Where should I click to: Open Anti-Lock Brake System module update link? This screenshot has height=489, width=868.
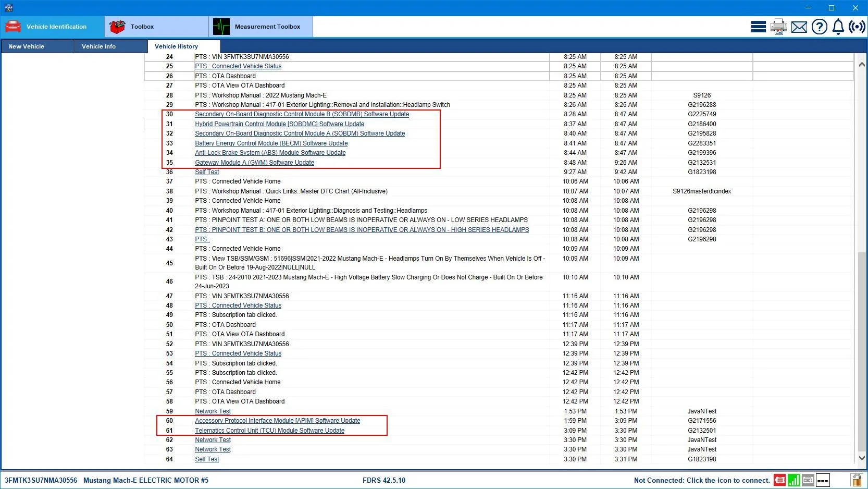point(270,153)
